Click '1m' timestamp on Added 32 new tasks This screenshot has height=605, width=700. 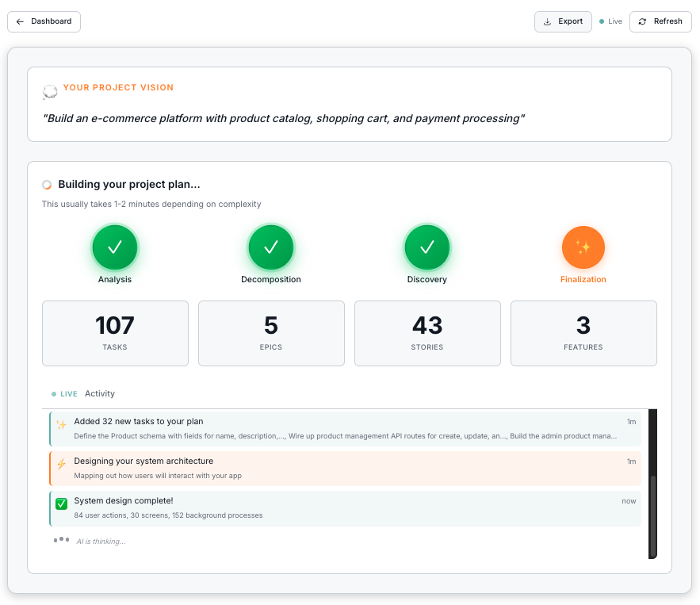tap(631, 422)
